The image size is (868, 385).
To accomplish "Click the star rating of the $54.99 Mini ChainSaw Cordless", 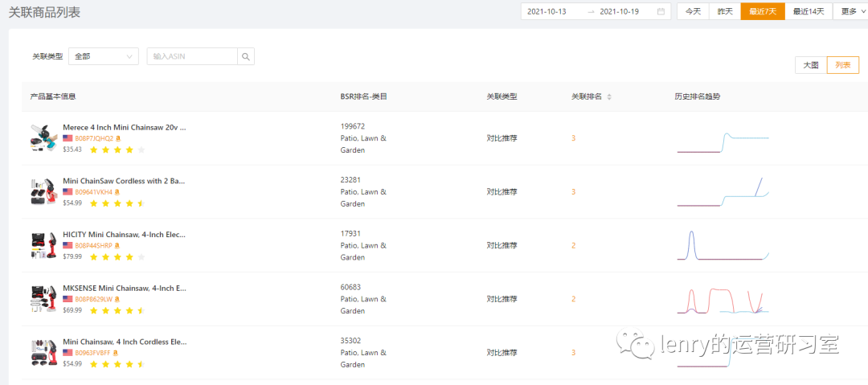I will click(117, 203).
